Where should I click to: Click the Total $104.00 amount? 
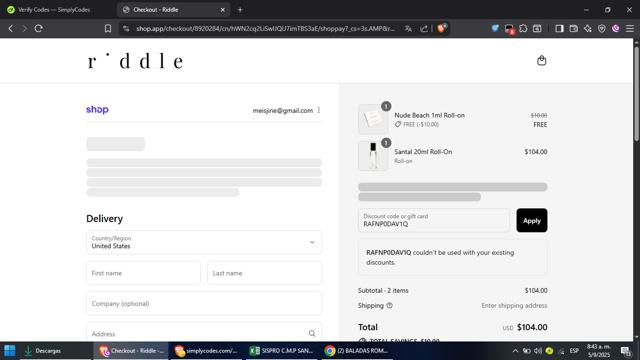[x=532, y=327]
